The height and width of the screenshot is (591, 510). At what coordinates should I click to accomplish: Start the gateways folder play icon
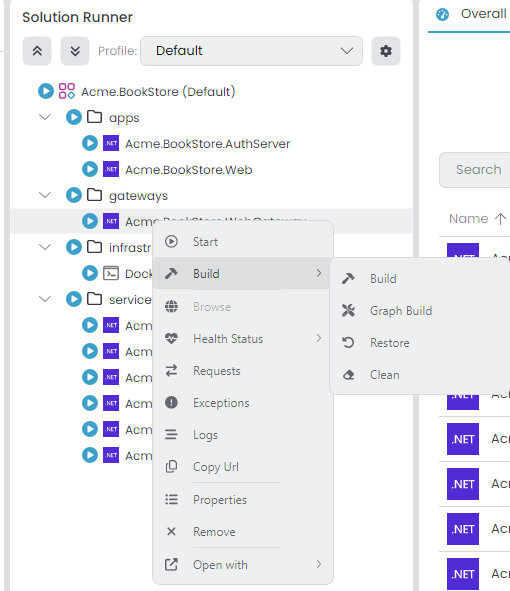coord(74,195)
